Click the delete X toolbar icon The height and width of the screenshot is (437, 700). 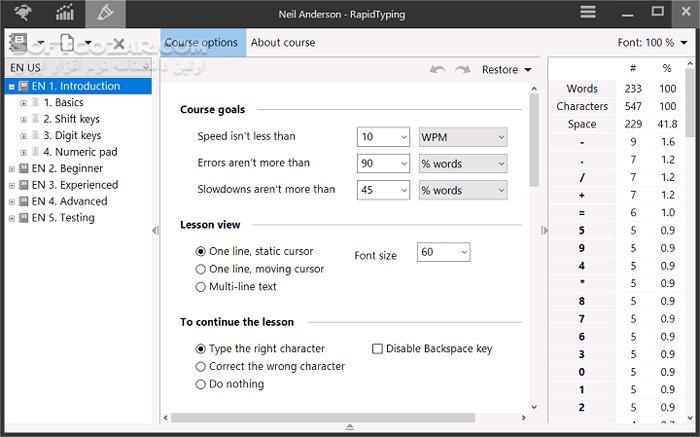(118, 43)
